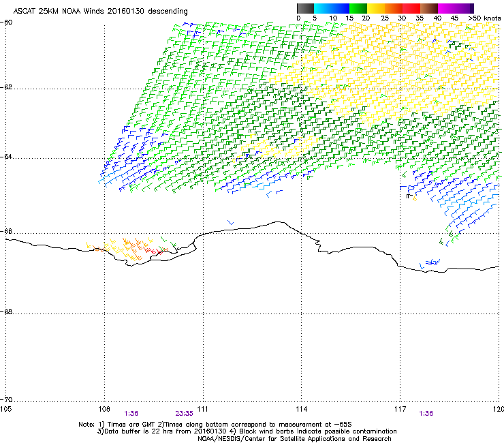Click the latitude label '-62'

[x=6, y=87]
